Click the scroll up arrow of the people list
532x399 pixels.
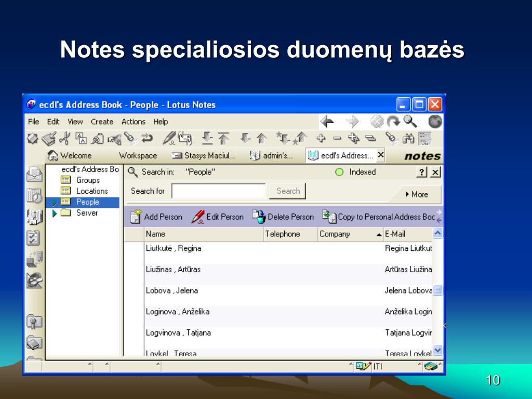coord(437,233)
